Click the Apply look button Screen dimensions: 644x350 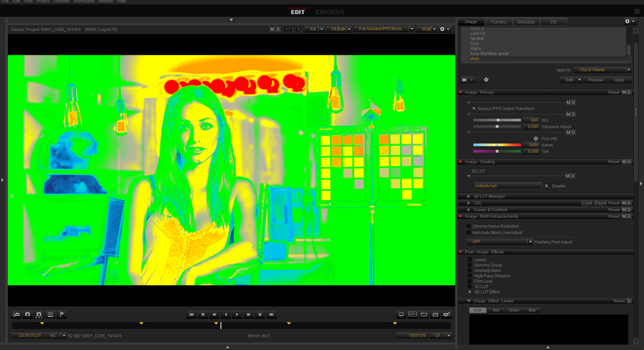[x=619, y=80]
